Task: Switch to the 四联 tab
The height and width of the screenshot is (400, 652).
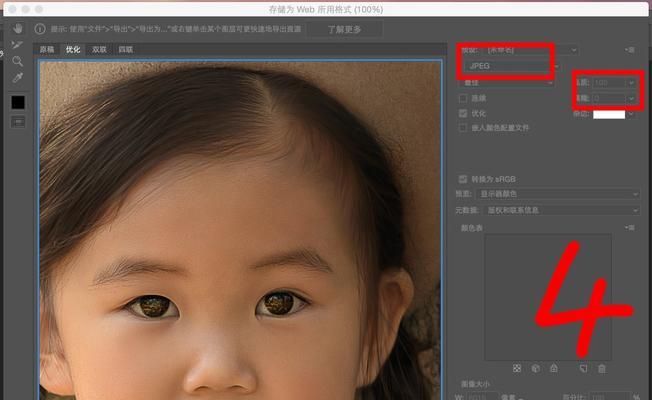Action: (x=126, y=49)
